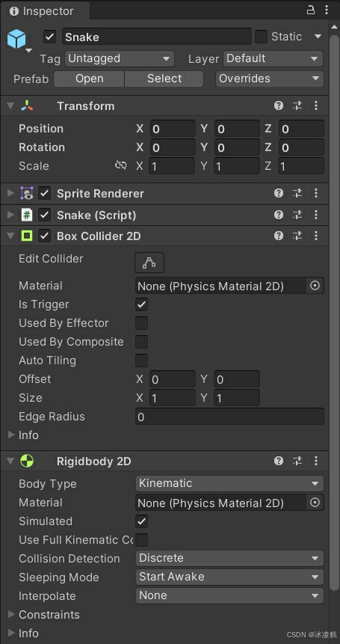Screen dimensions: 340x644
Task: Enable Used By Effector checkbox
Action: (x=141, y=323)
